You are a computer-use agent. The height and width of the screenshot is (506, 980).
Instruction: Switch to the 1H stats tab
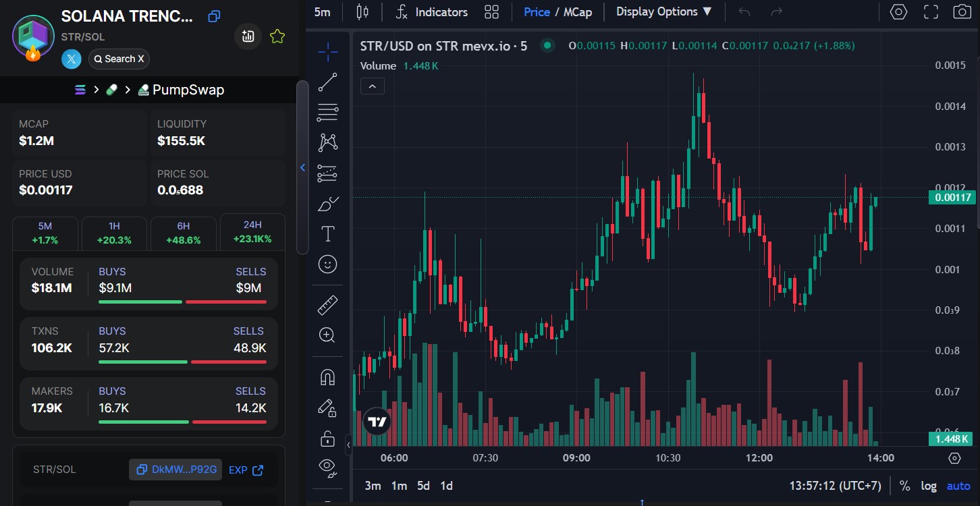pos(114,233)
